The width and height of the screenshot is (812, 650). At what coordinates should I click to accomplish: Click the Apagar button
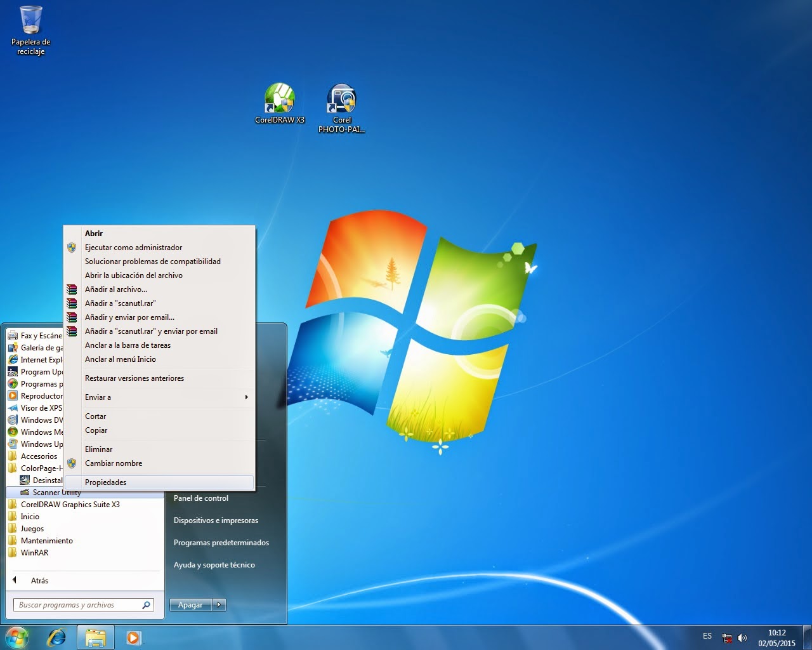(191, 605)
